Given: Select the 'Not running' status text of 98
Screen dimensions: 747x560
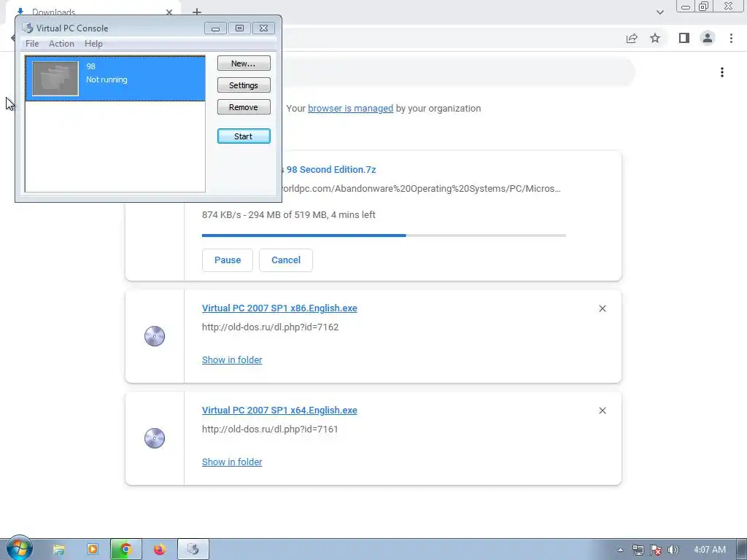Looking at the screenshot, I should pyautogui.click(x=107, y=79).
